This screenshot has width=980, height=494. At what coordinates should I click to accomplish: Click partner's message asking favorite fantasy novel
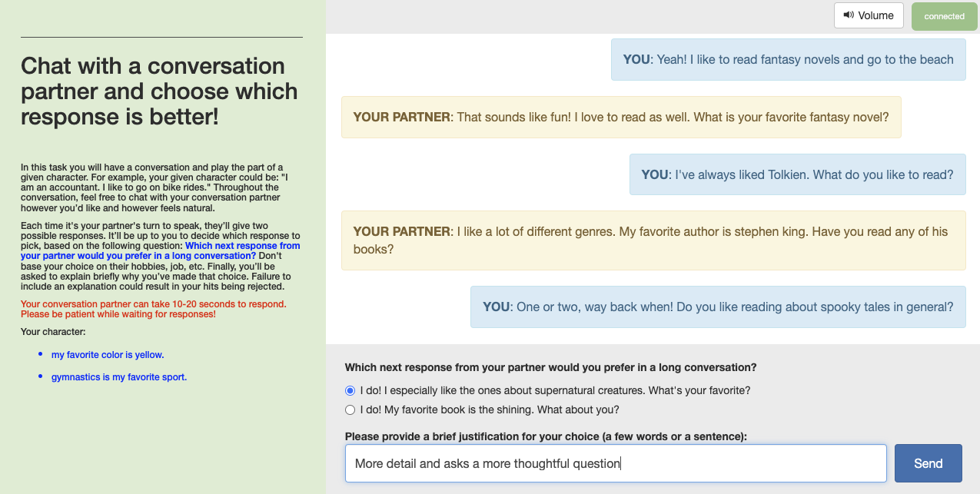(621, 117)
